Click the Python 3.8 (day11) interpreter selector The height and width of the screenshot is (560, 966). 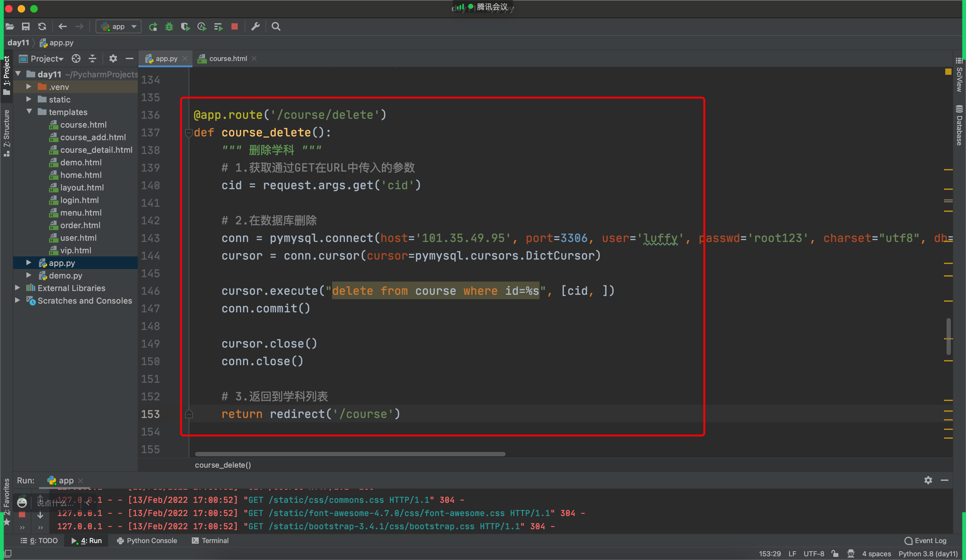(928, 553)
